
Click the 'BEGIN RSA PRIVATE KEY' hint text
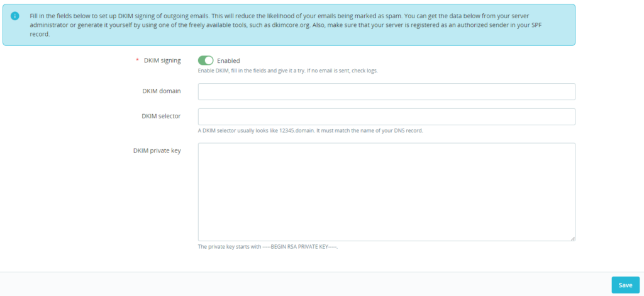[268, 247]
